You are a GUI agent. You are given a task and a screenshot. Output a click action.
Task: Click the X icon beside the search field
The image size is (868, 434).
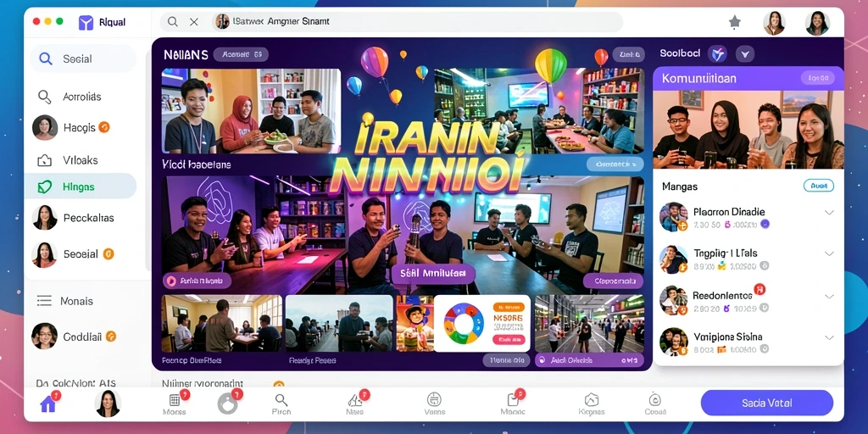pyautogui.click(x=194, y=22)
